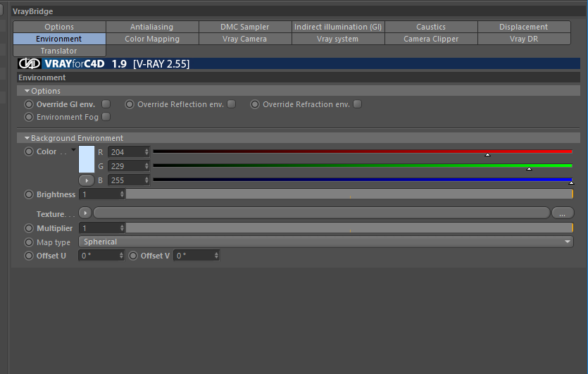Open the Color Mapping tab
Image resolution: width=588 pixels, height=374 pixels.
point(152,39)
